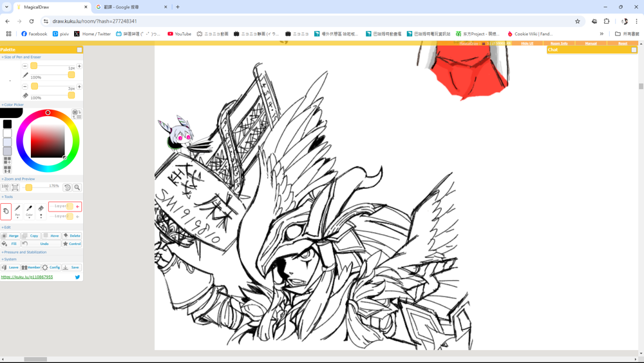
Task: Select the Eraser tool in Tools
Action: (41, 210)
